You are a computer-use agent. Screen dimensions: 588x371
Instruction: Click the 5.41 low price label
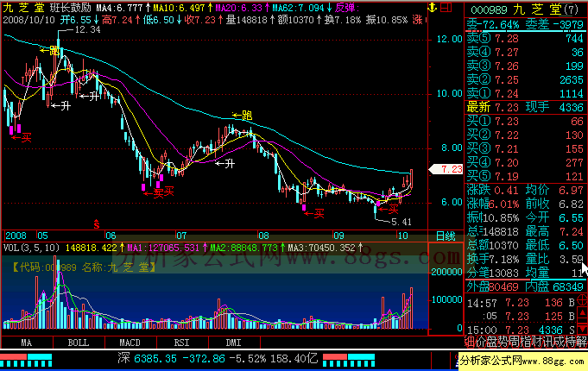[401, 223]
